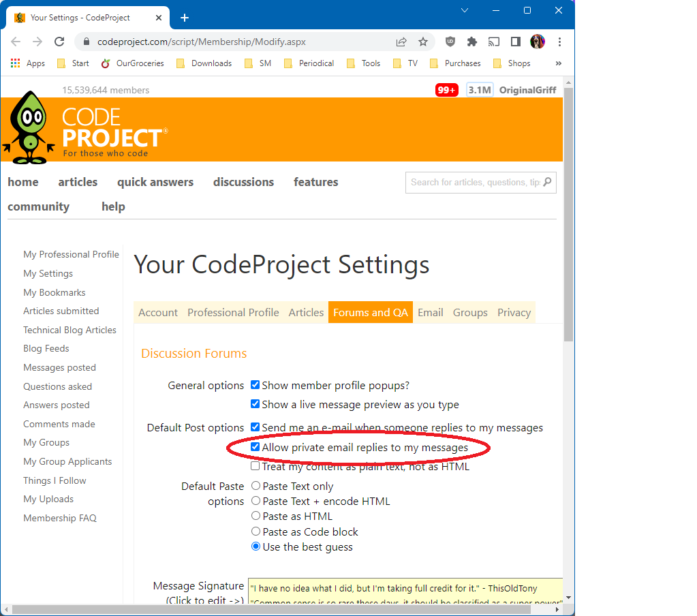
Task: Open the TV bookmarks folder
Action: 405,63
